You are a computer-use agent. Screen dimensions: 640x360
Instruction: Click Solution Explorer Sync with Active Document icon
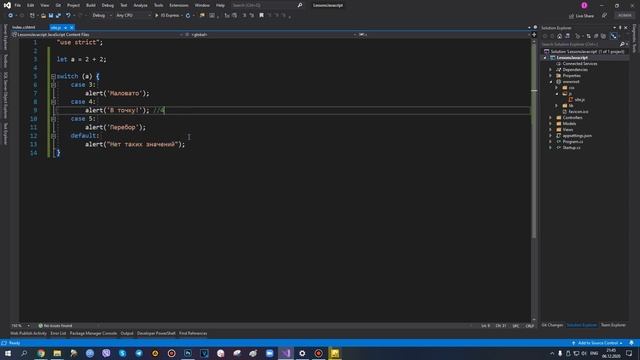(x=589, y=36)
